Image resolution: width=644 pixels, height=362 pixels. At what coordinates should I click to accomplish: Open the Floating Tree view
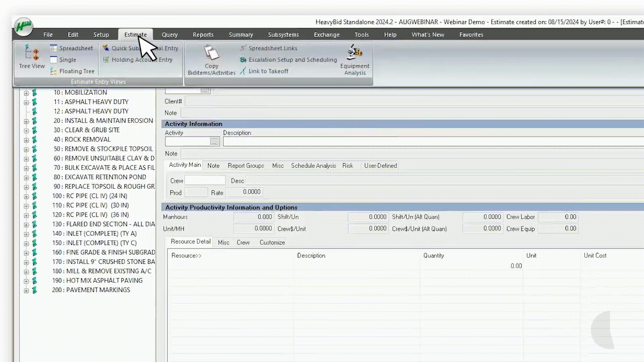tap(72, 71)
